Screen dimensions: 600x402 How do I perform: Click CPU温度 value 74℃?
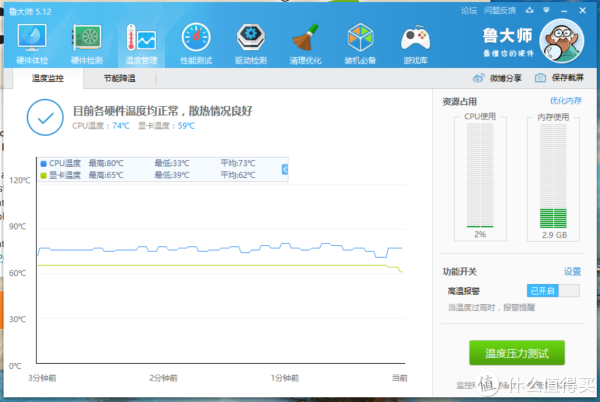[x=121, y=126]
